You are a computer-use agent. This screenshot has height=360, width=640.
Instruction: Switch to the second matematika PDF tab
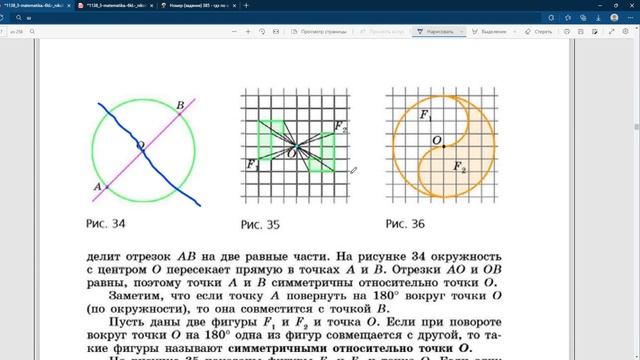tap(116, 6)
